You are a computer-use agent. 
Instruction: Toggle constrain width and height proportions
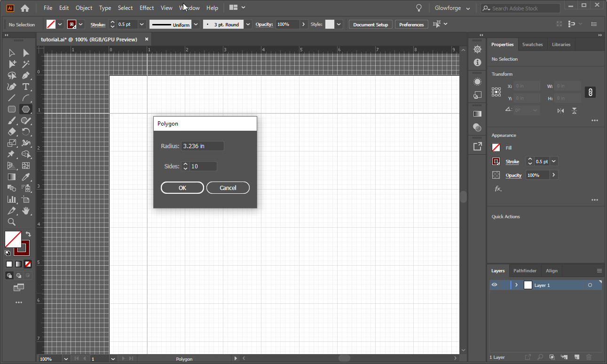[x=591, y=92]
